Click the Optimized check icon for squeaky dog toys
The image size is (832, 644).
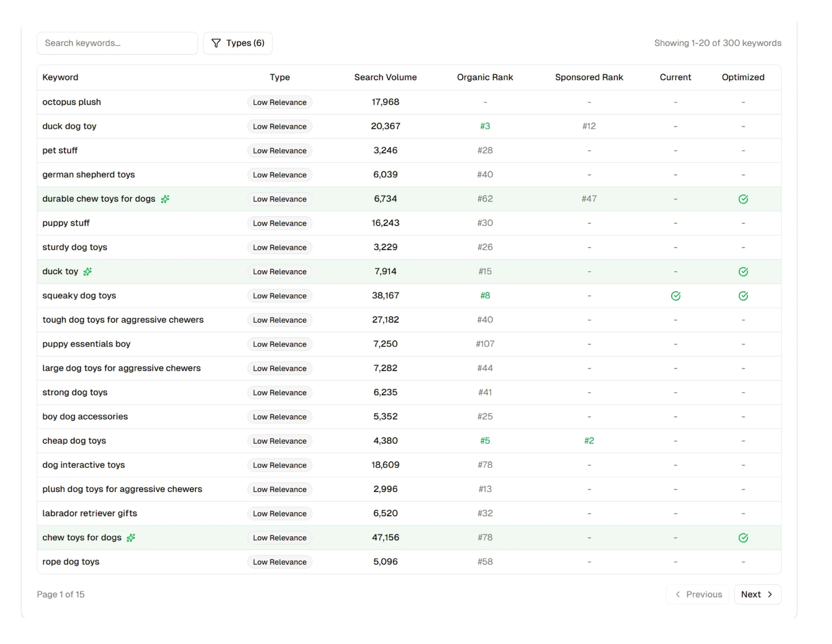[x=743, y=296]
